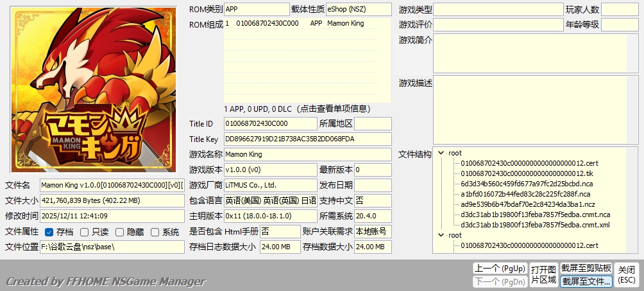Close the dialog with 关闭 (ESC)
Viewport: 644px width, 291px height.
[x=626, y=275]
